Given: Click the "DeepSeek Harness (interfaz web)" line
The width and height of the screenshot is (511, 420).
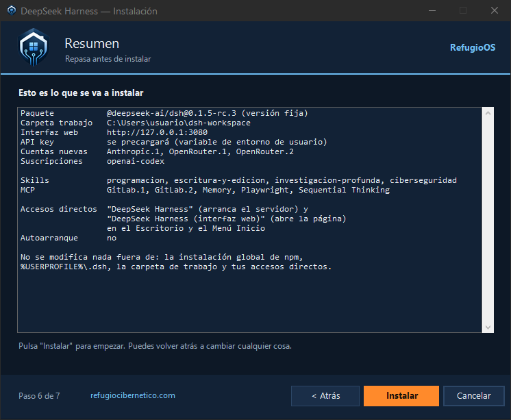Looking at the screenshot, I should [227, 219].
